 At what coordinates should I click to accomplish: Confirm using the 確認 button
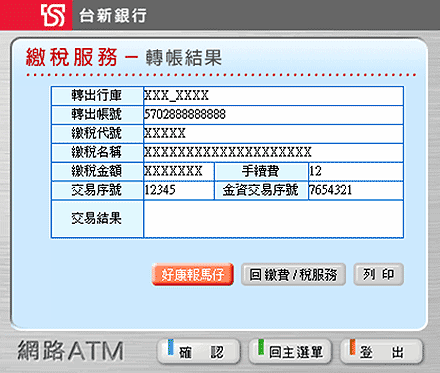pyautogui.click(x=199, y=351)
